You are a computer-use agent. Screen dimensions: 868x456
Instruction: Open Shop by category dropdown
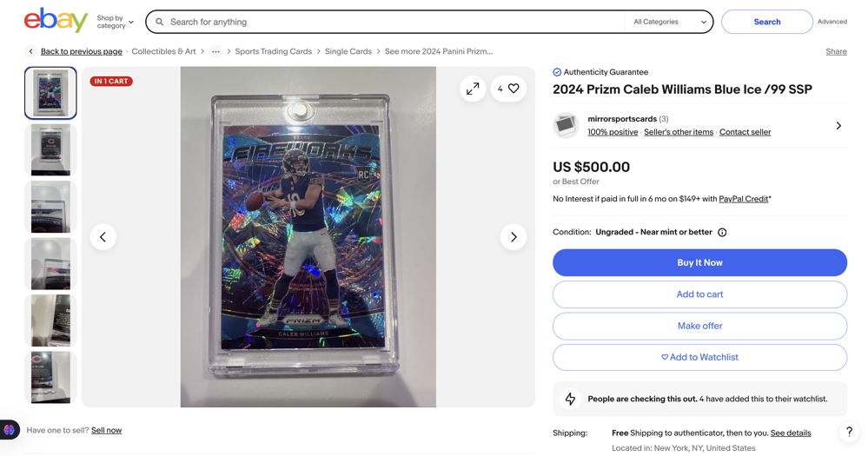pyautogui.click(x=116, y=22)
